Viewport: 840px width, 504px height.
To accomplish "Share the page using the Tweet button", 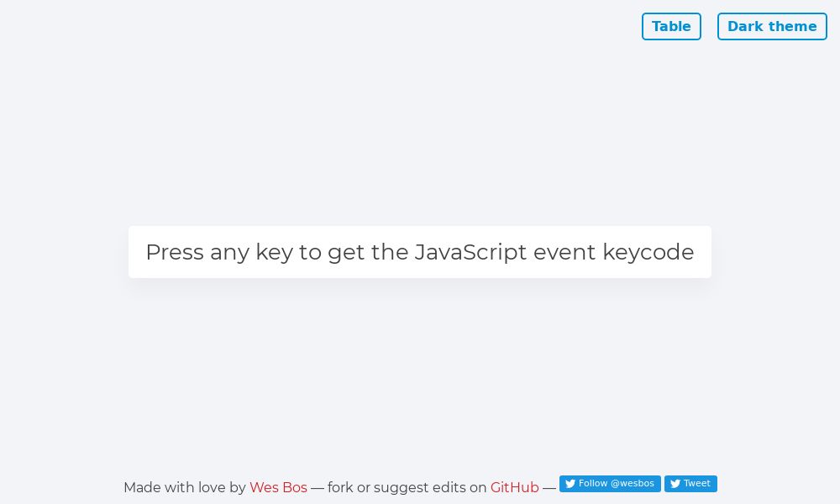I will [x=690, y=484].
